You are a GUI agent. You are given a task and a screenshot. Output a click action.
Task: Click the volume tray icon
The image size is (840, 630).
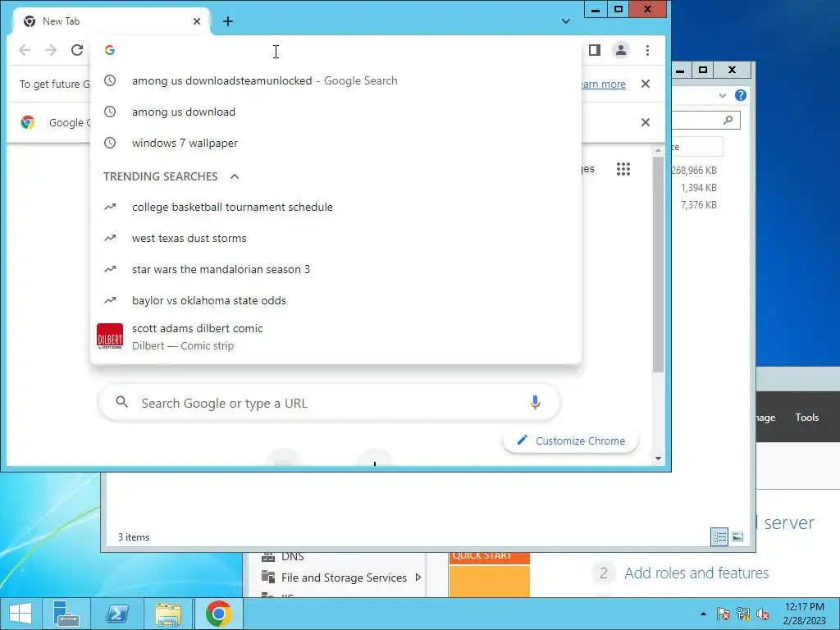click(762, 614)
